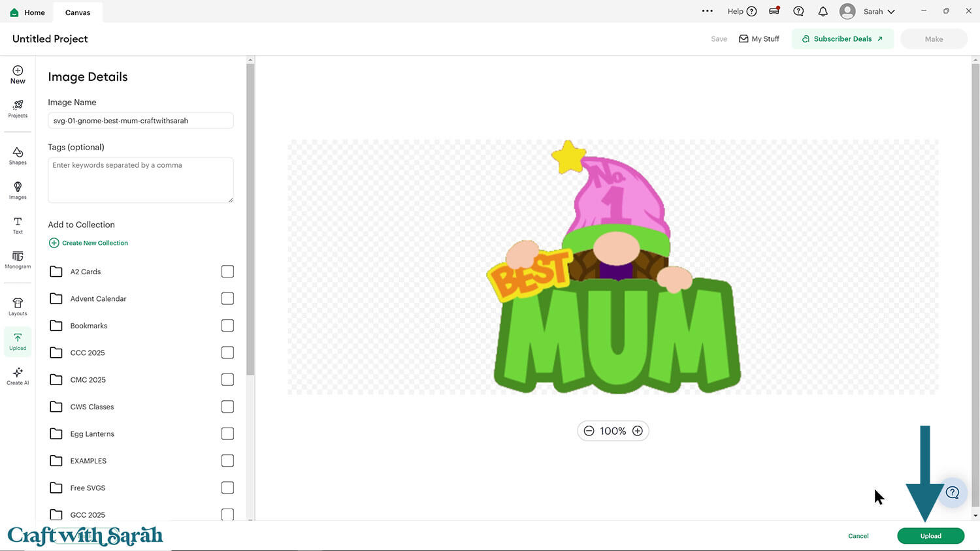The height and width of the screenshot is (551, 980).
Task: Open the three-dots more options menu
Action: (x=707, y=11)
